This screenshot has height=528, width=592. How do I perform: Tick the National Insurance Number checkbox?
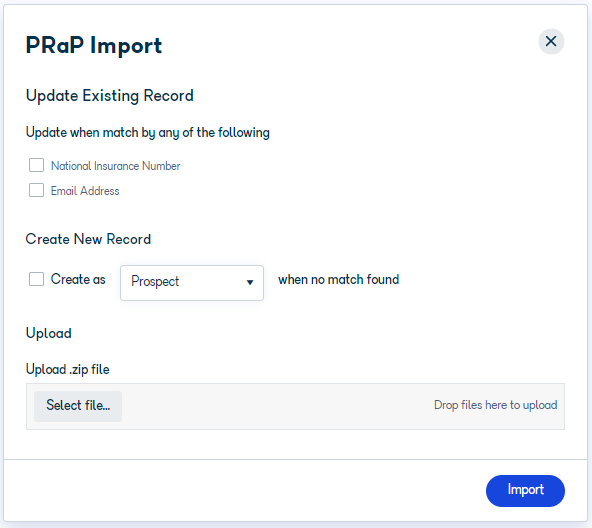tap(36, 165)
